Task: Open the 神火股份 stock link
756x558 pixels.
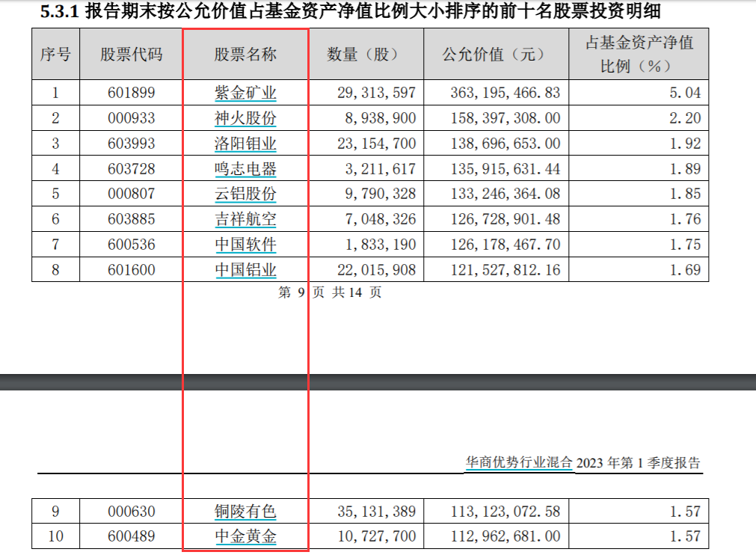Action: (245, 118)
